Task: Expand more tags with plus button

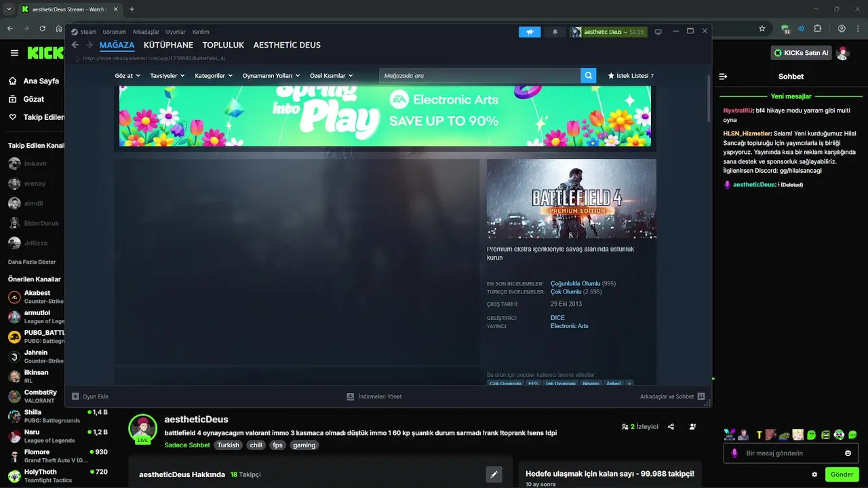Action: tap(629, 384)
